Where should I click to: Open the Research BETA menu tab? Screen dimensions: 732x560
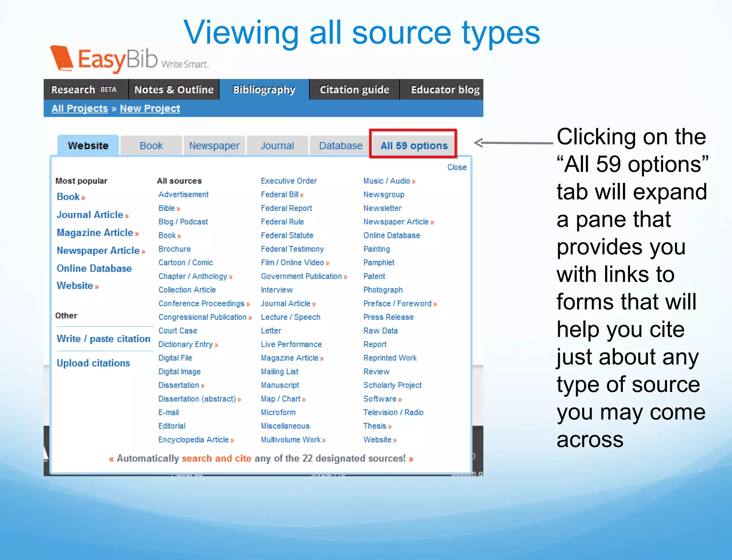coord(86,89)
